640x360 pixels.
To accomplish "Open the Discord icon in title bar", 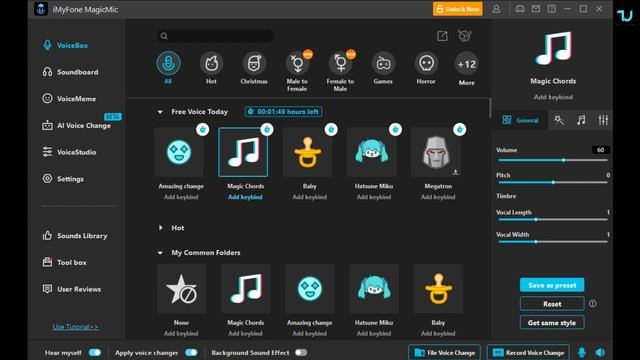I will click(520, 9).
